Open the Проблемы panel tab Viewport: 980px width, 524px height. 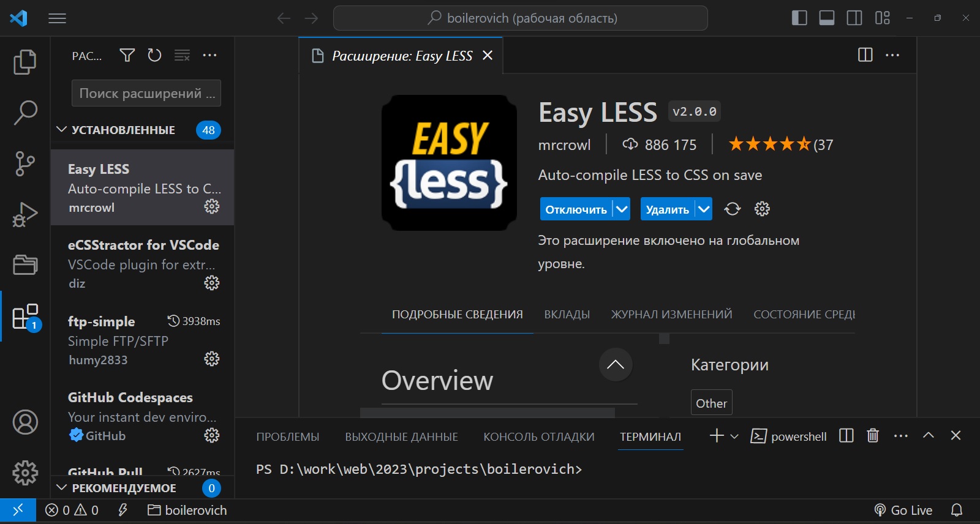tap(288, 437)
